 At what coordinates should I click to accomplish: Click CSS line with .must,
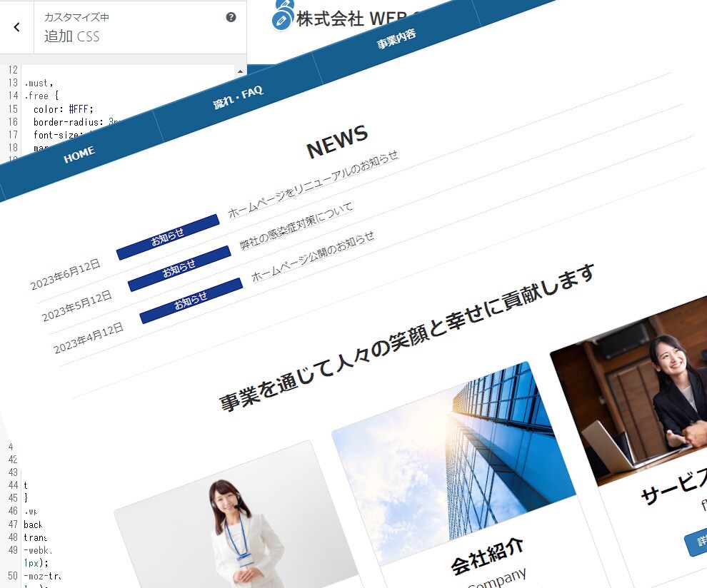(39, 83)
